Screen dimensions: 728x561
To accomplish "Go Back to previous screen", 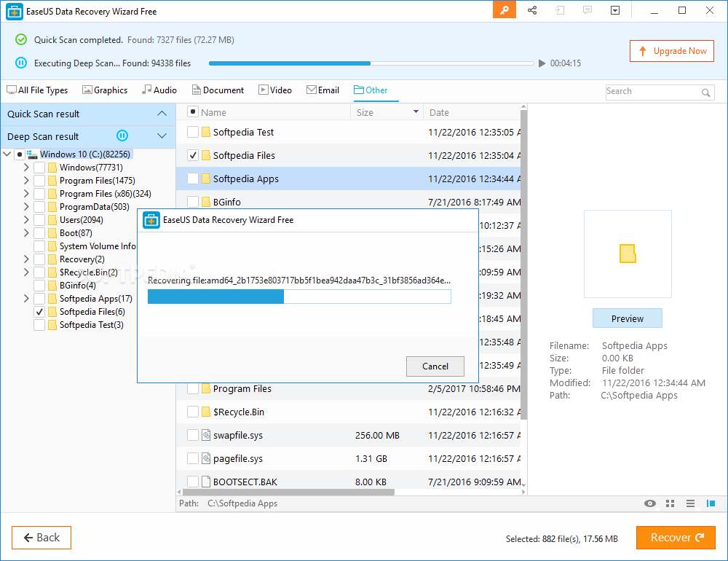I will point(41,538).
